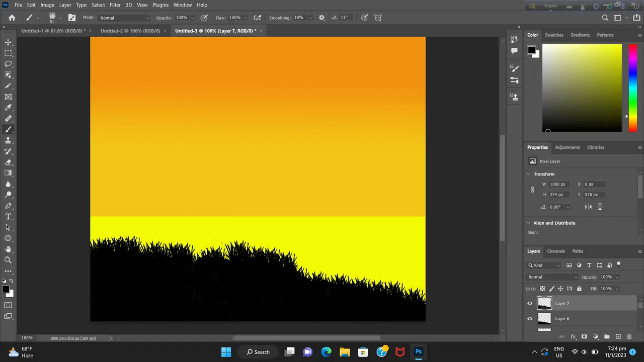
Task: Open the Image menu
Action: point(47,5)
